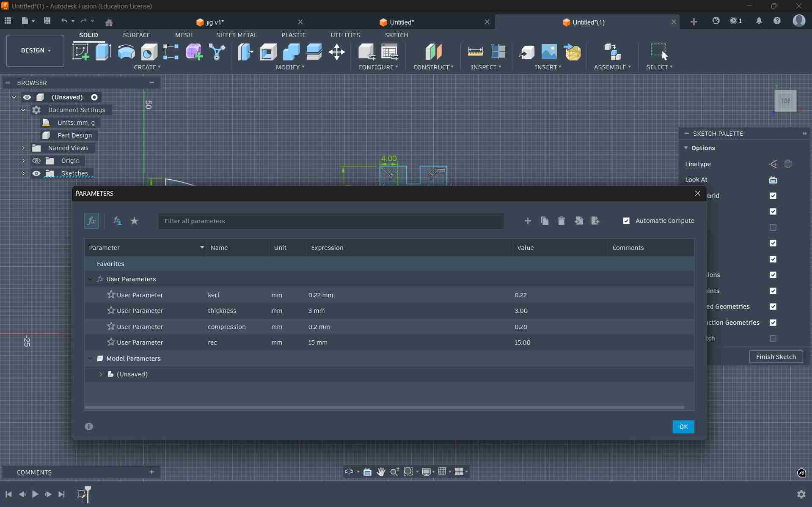
Task: Show favorites with the star filter icon
Action: [x=135, y=221]
